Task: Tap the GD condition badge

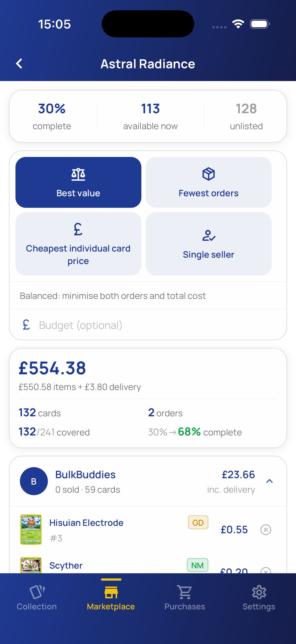Action: (198, 522)
